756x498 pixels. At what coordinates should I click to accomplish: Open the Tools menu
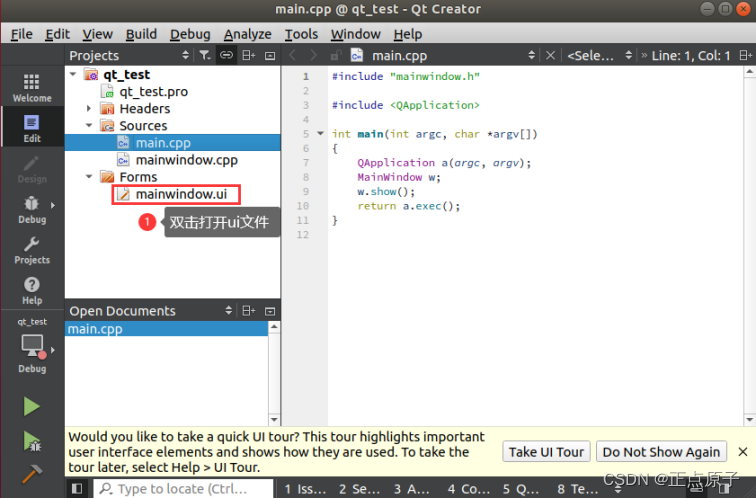coord(301,34)
